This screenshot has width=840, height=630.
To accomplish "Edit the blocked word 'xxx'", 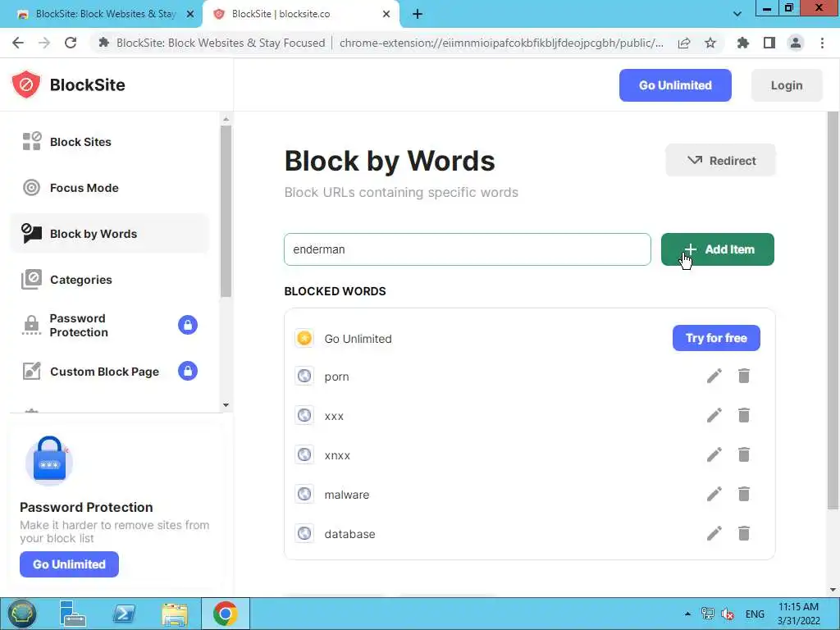I will (714, 415).
